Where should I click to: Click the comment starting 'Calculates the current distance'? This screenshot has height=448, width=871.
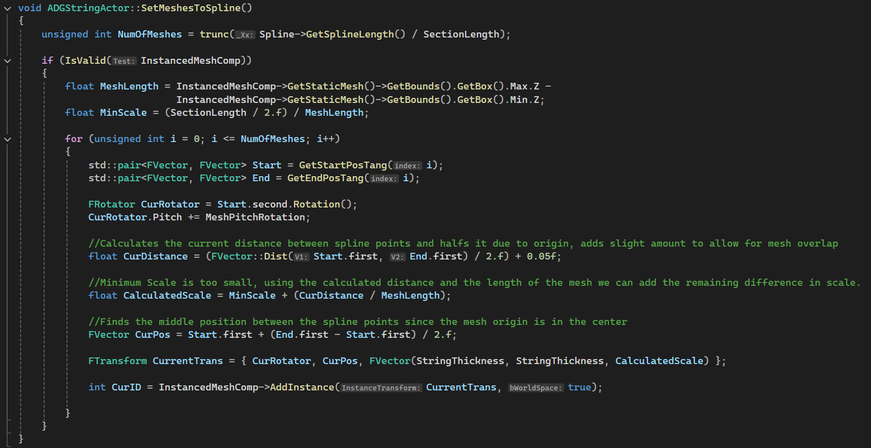[x=463, y=243]
